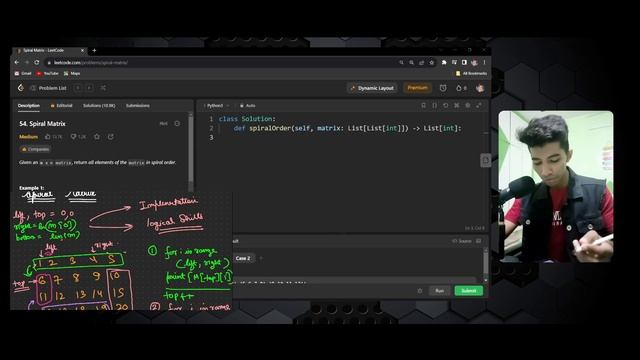This screenshot has height=360, width=640.
Task: Open the timer alarm clock icon
Action: 443,88
